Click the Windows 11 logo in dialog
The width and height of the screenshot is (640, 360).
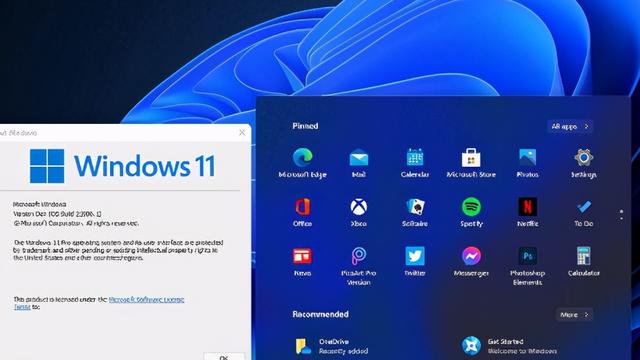pyautogui.click(x=122, y=166)
